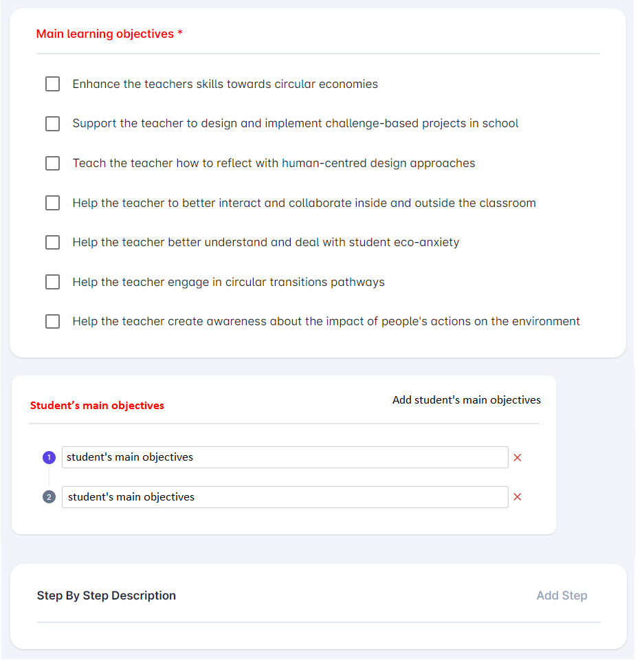Image resolution: width=644 pixels, height=669 pixels.
Task: Tick the challenge-based projects in school checkbox
Action: [x=53, y=124]
